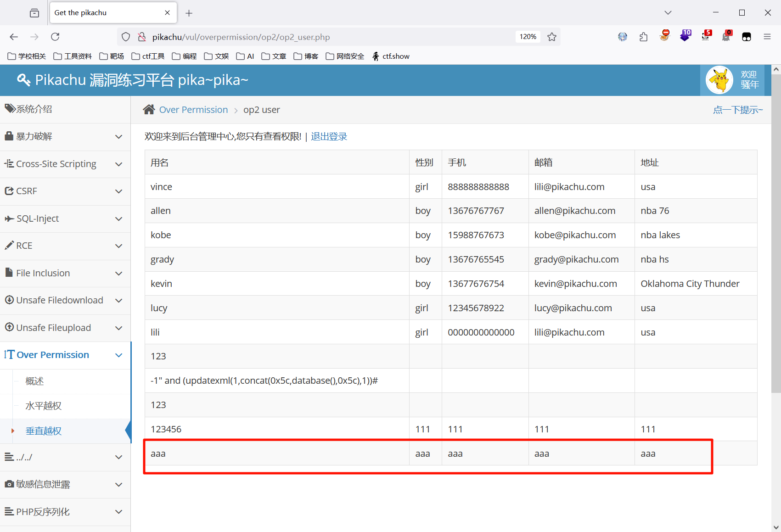Expand the Unsafe Filedownload menu

pyautogui.click(x=65, y=300)
